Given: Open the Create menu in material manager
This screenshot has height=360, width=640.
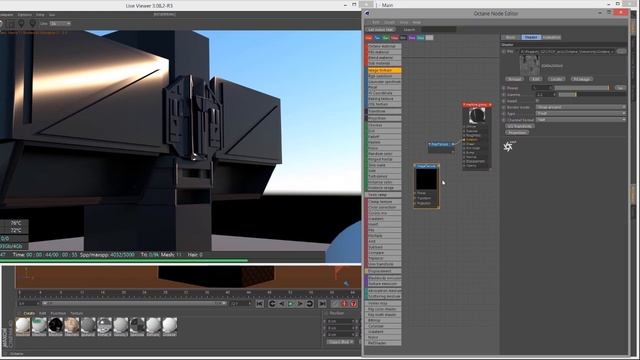Looking at the screenshot, I should 29,313.
